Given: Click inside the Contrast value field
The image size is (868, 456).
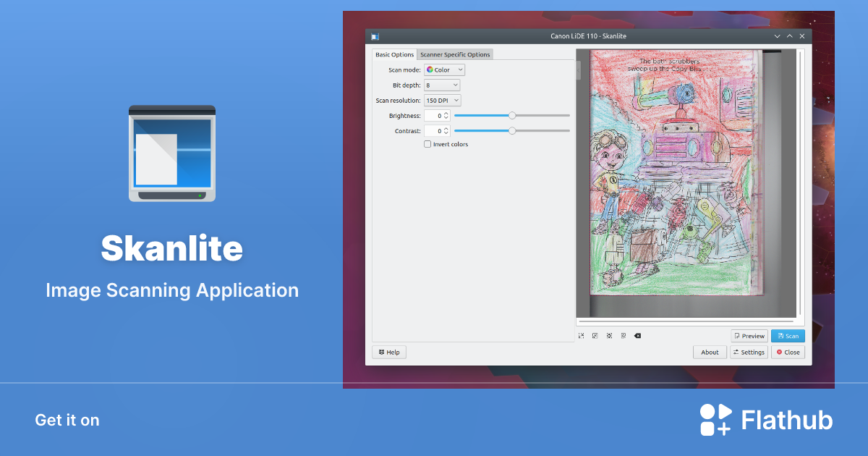Looking at the screenshot, I should (437, 130).
